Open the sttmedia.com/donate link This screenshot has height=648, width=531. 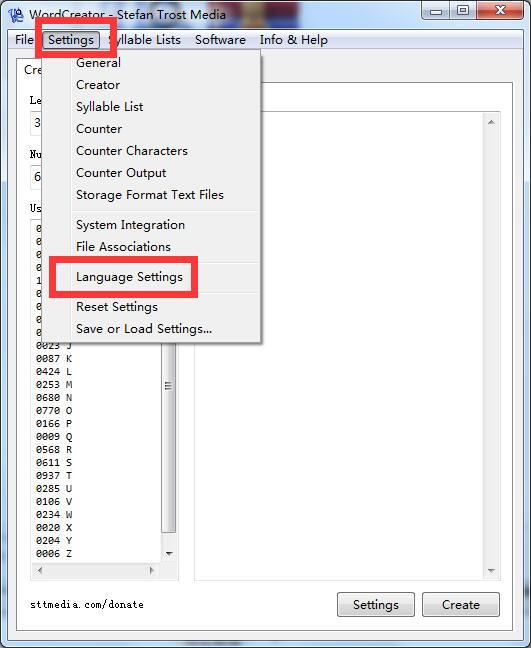[x=87, y=605]
